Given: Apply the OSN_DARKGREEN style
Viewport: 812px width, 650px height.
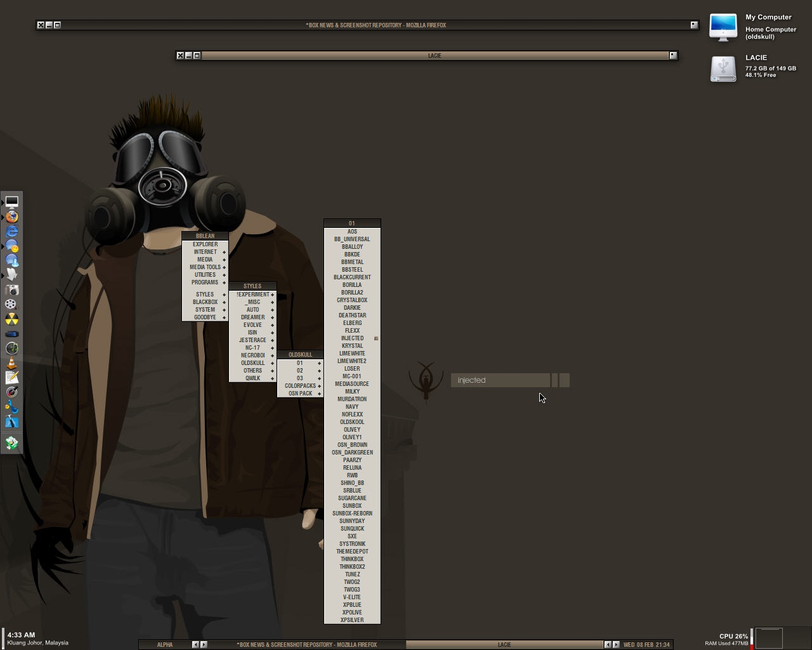Looking at the screenshot, I should pyautogui.click(x=352, y=453).
